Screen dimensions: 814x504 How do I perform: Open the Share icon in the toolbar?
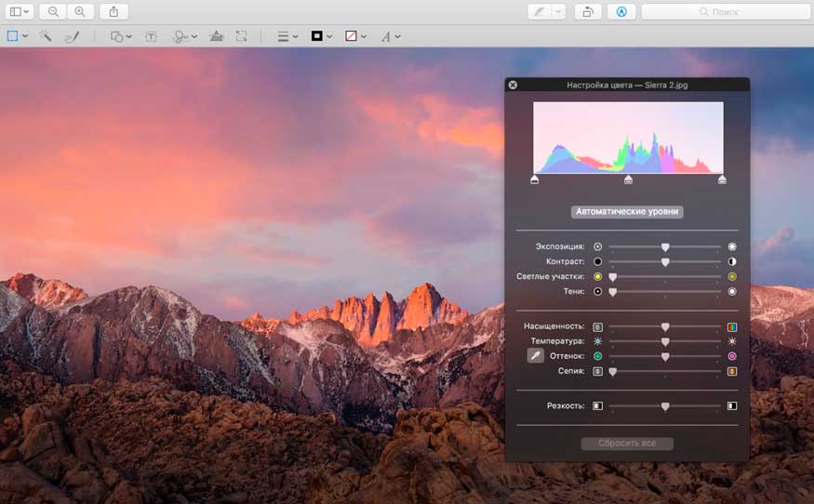[x=113, y=11]
